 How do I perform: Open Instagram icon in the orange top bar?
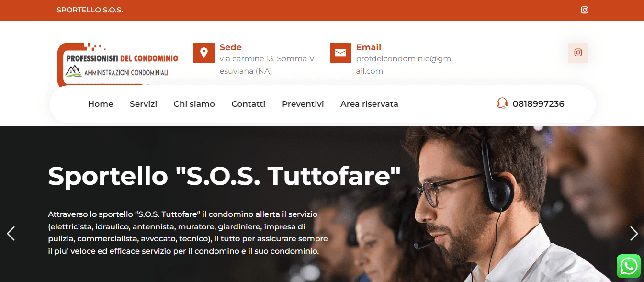[584, 10]
